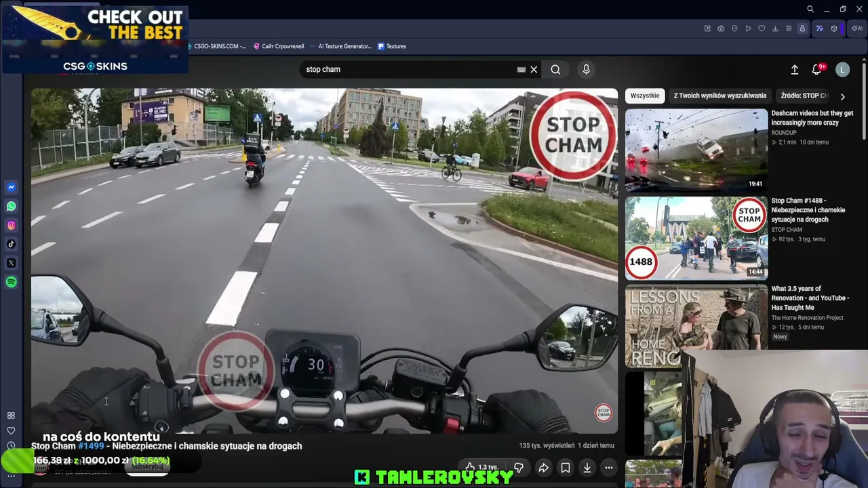Click the toolbar edit/compose icon
868x488 pixels.
(707, 28)
